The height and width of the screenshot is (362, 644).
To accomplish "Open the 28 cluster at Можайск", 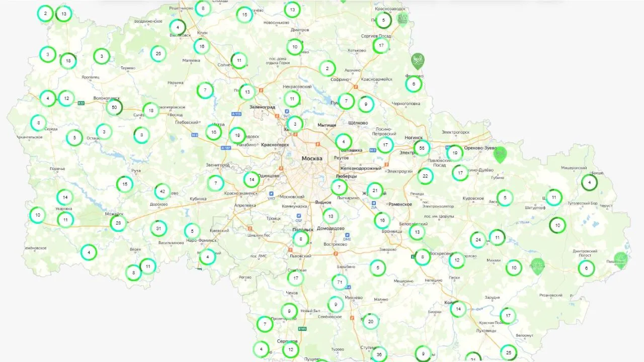I will click(118, 223).
